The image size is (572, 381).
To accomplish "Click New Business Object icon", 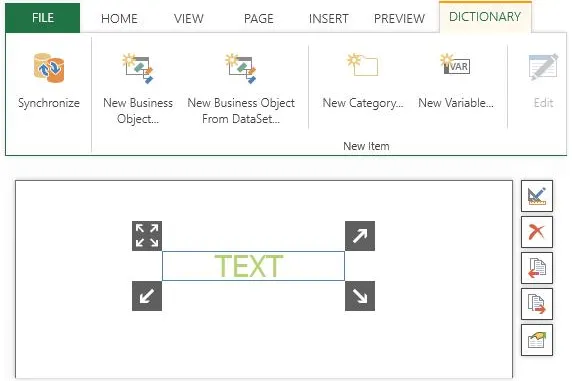I will [138, 68].
